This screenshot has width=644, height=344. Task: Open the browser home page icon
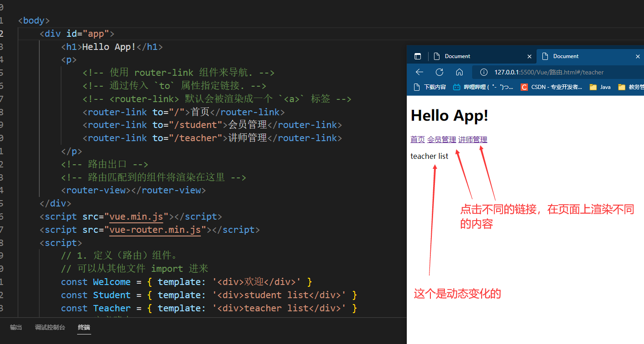point(459,72)
